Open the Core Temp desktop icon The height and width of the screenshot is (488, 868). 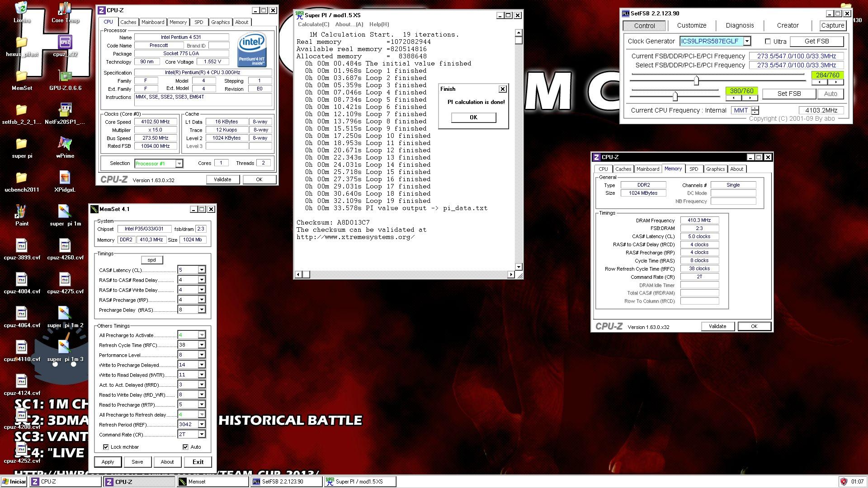(65, 13)
